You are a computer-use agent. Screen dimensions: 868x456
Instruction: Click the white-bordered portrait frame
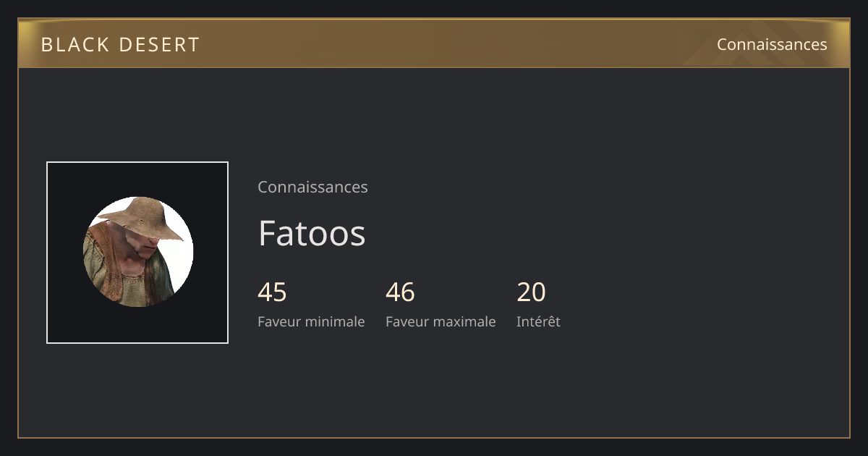(137, 253)
